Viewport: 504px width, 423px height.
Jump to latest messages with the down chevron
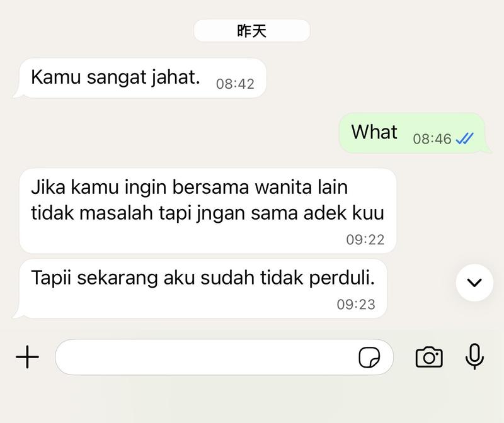coord(474,283)
